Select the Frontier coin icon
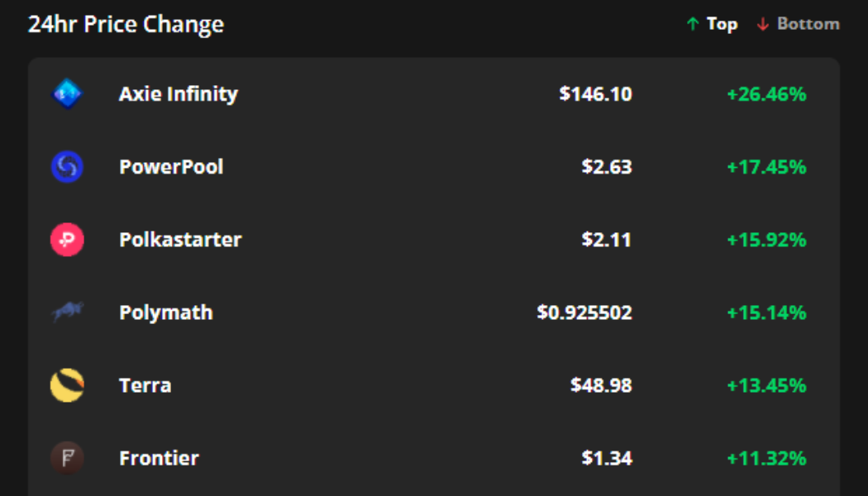Image resolution: width=868 pixels, height=496 pixels. pyautogui.click(x=67, y=457)
